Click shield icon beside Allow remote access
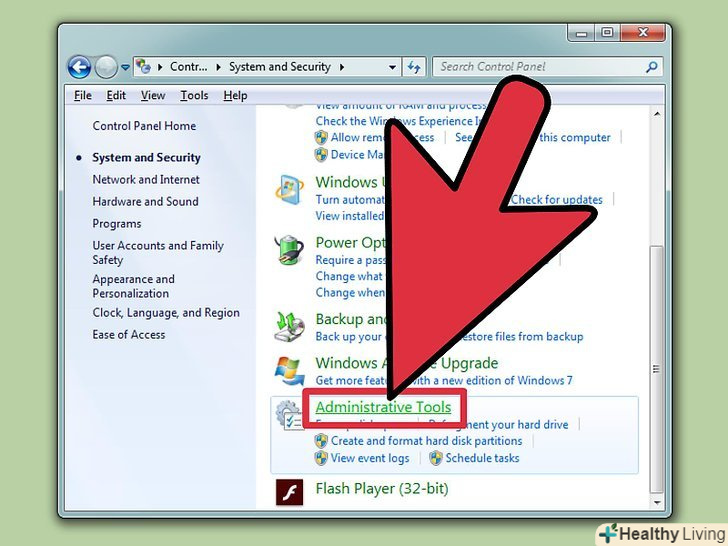Screen dimensions: 728x546 click(x=321, y=137)
